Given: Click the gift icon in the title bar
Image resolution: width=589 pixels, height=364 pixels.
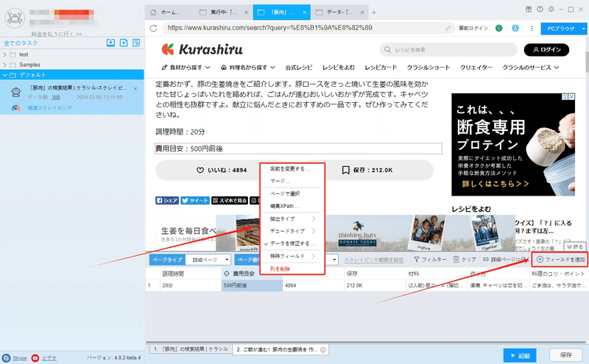Looking at the screenshot, I should pyautogui.click(x=529, y=10).
